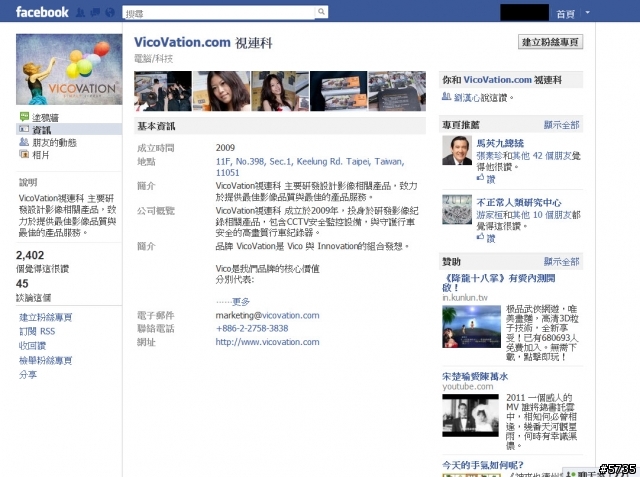Click 檢舉粉絲專頁 report link
This screenshot has width=640, height=477.
[45, 360]
